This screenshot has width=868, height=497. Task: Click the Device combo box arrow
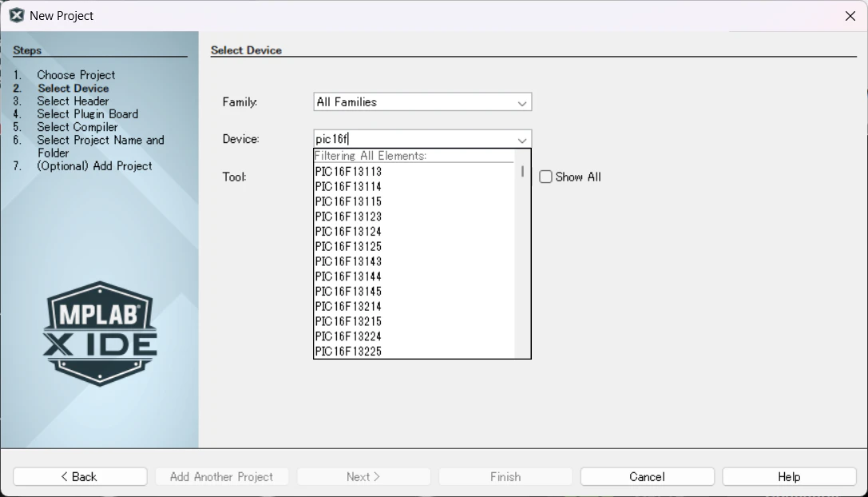tap(521, 140)
